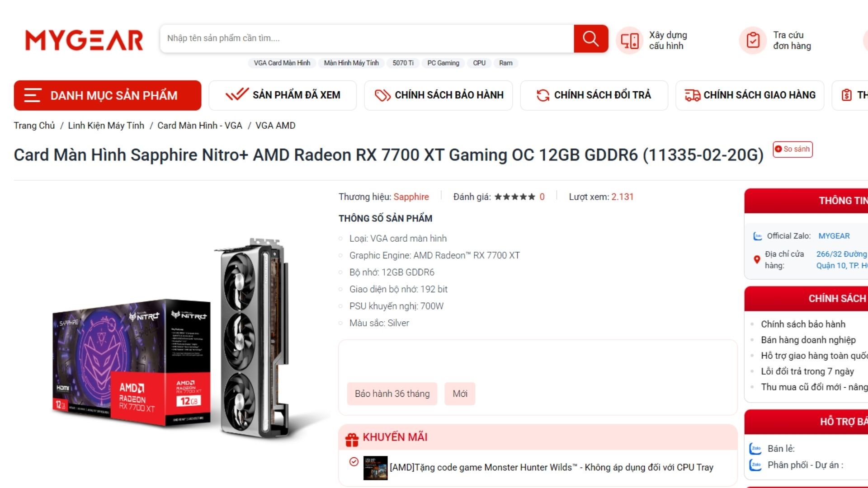Screen dimensions: 868x488
Task: Click the MYGEAR logo
Action: [x=84, y=40]
